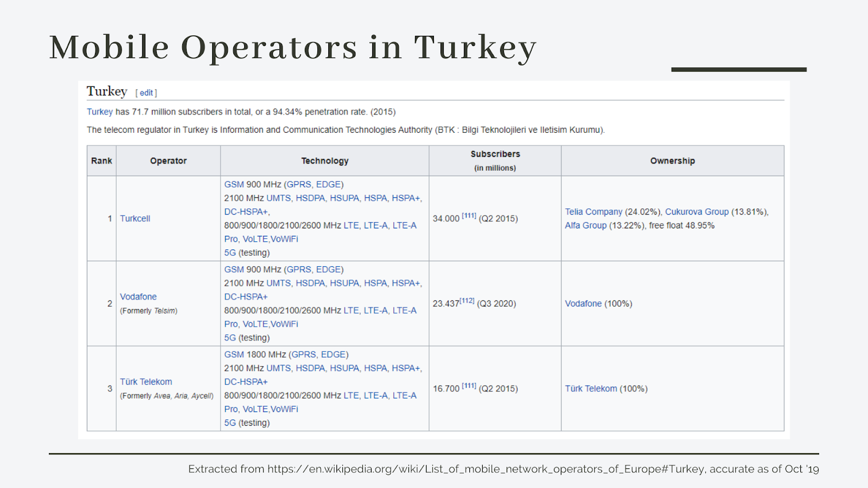
Task: Click the '(Q3 2020)' date text
Action: 496,304
